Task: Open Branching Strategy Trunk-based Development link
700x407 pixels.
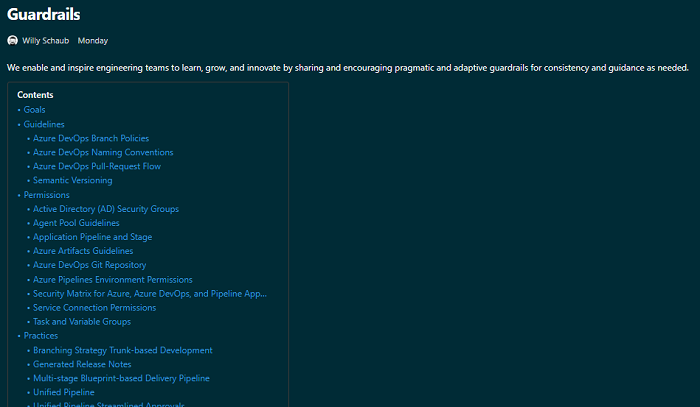Action: 123,350
